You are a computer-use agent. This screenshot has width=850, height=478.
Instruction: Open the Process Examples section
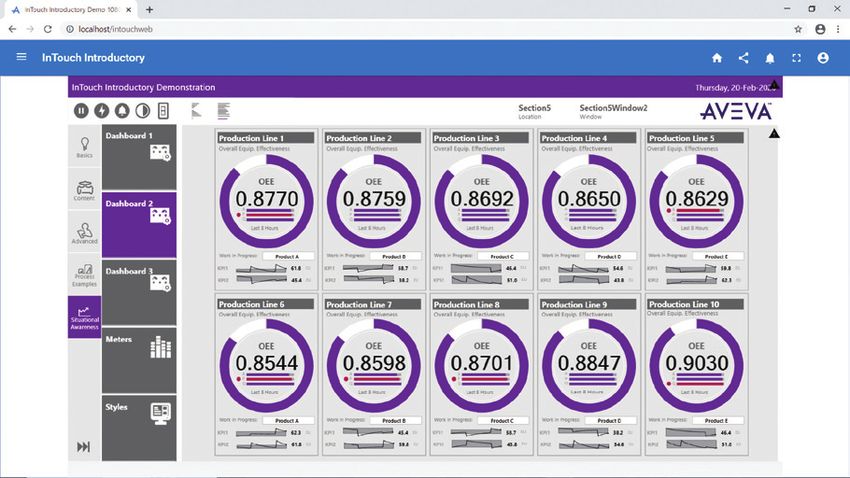85,275
